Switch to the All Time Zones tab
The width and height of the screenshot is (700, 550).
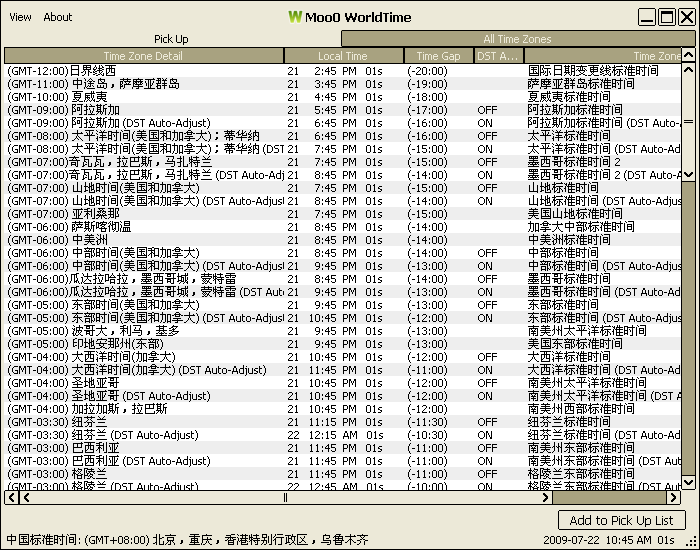click(517, 39)
